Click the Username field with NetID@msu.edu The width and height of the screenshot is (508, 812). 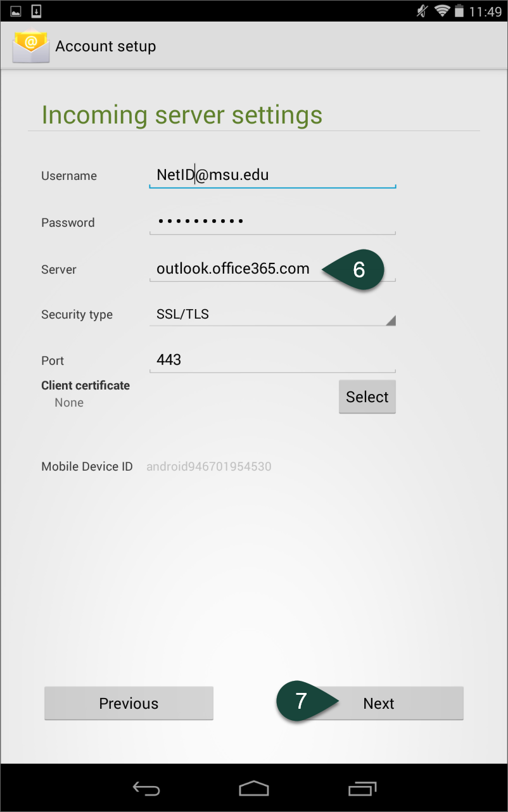pos(272,175)
